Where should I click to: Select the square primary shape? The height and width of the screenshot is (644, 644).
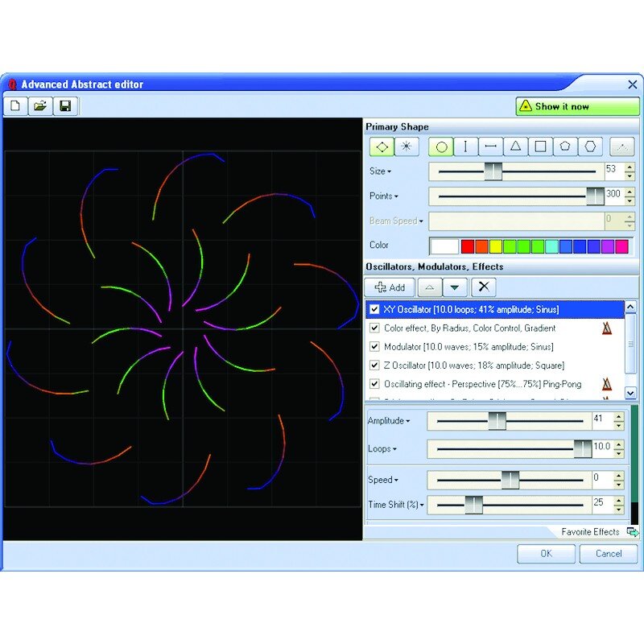click(x=540, y=147)
